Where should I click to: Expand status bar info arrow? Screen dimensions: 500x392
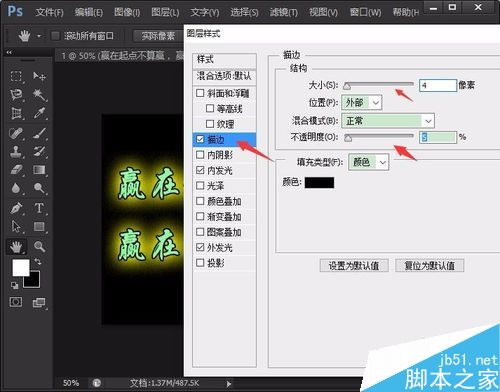click(229, 384)
